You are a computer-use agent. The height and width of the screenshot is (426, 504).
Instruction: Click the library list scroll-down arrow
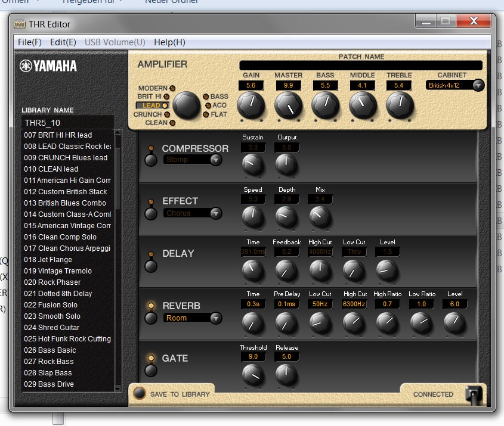(118, 388)
